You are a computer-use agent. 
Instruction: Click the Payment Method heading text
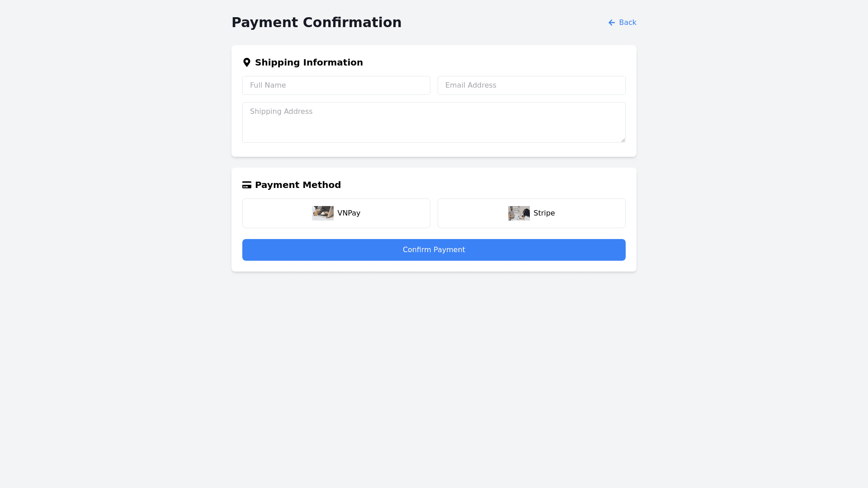(x=298, y=185)
